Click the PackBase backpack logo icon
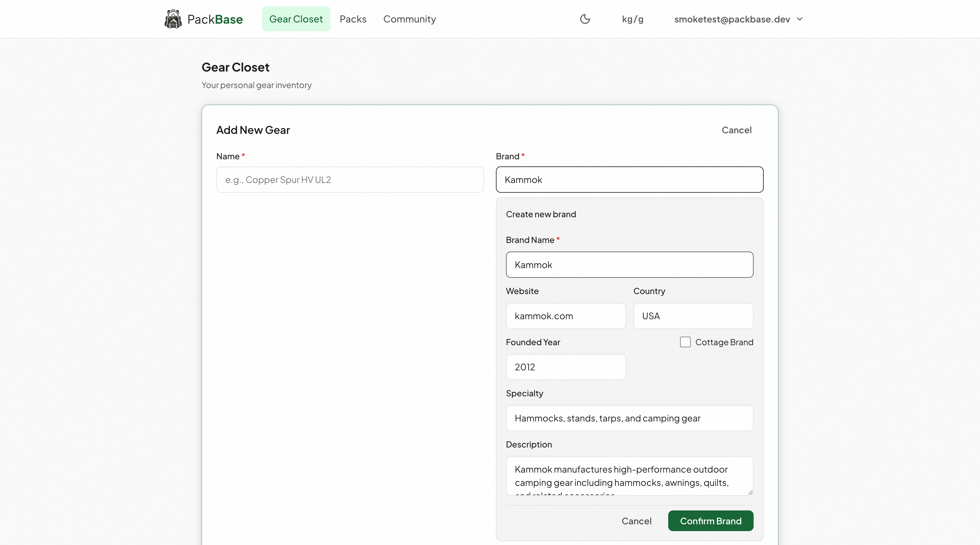This screenshot has height=545, width=980. (x=173, y=19)
